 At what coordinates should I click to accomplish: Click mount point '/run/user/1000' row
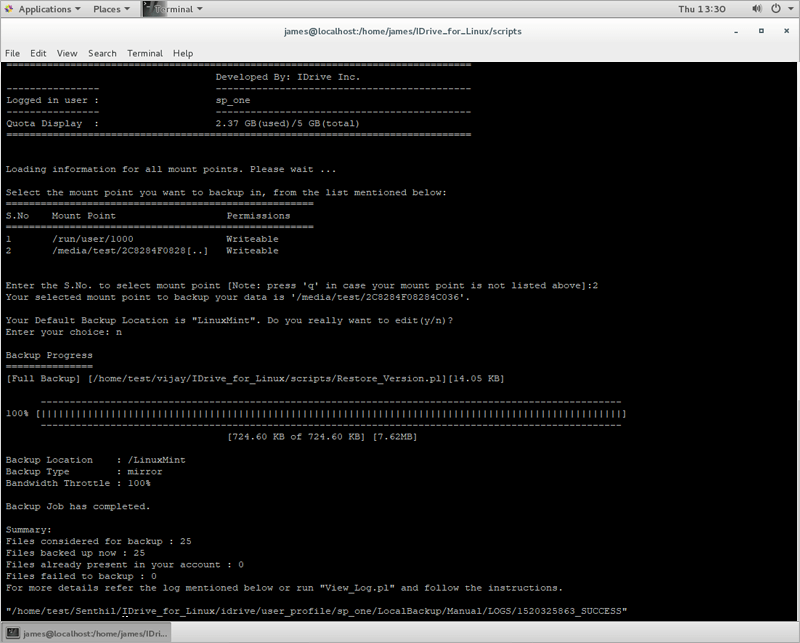pyautogui.click(x=142, y=239)
